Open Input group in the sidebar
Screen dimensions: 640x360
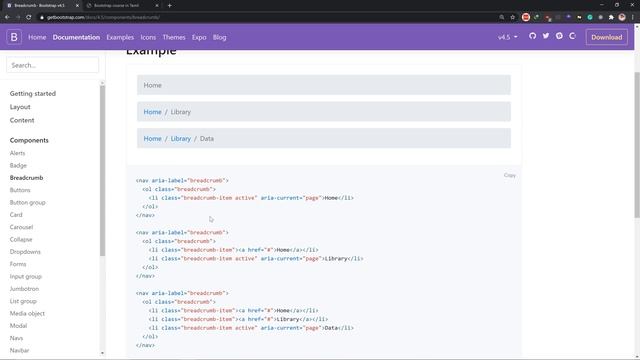[x=25, y=276]
